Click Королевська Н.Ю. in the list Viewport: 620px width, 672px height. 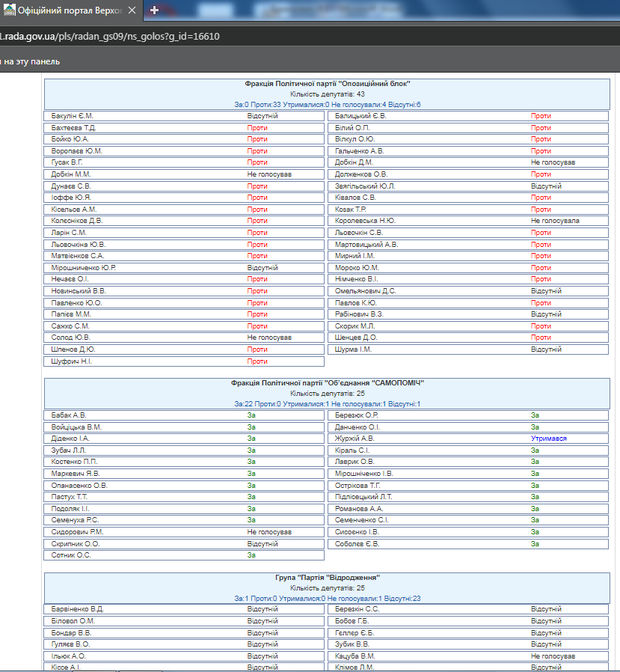click(x=365, y=221)
